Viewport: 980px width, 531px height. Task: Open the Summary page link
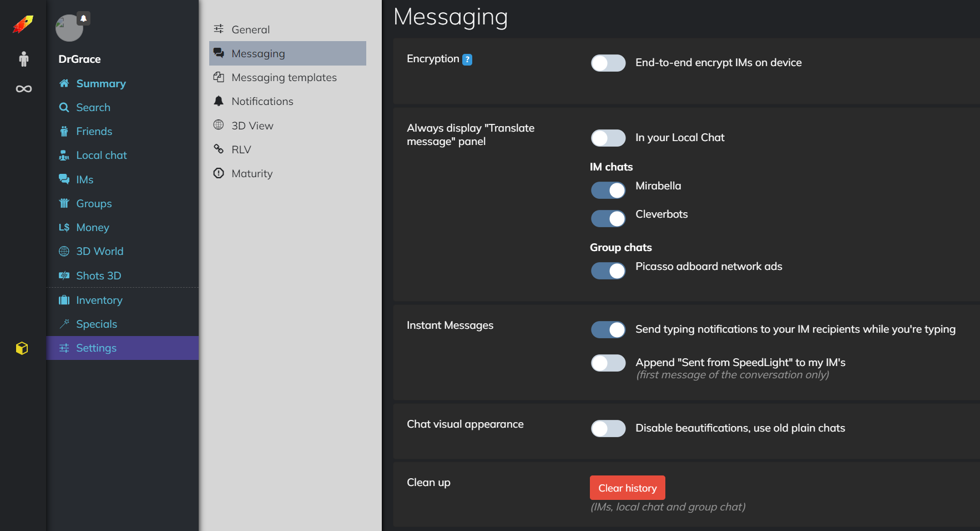coord(101,83)
